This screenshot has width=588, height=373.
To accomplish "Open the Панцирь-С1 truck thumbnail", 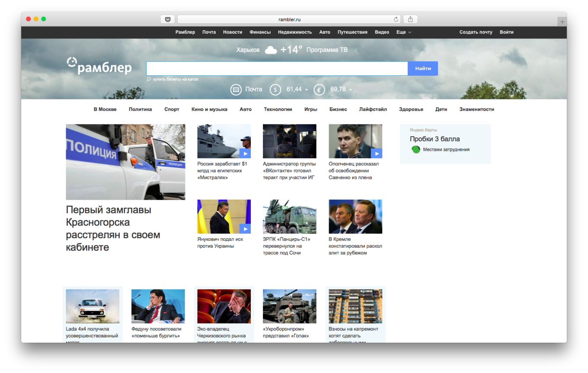I will (x=290, y=217).
